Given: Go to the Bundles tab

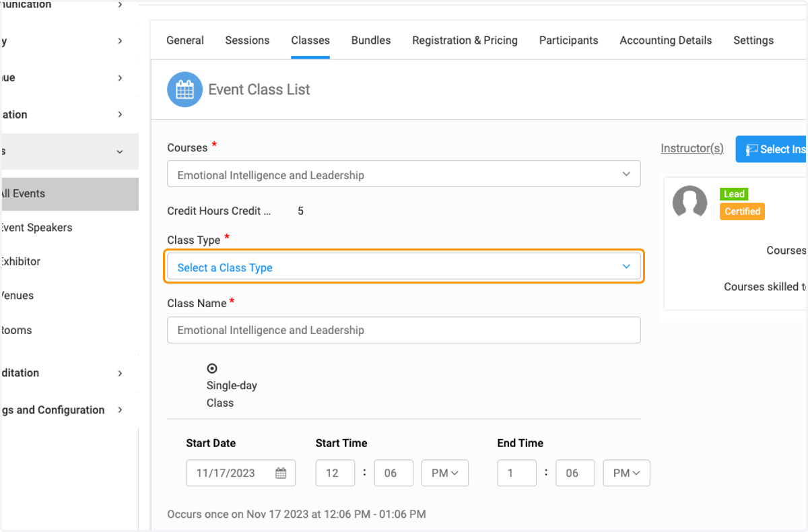Looking at the screenshot, I should click(371, 40).
